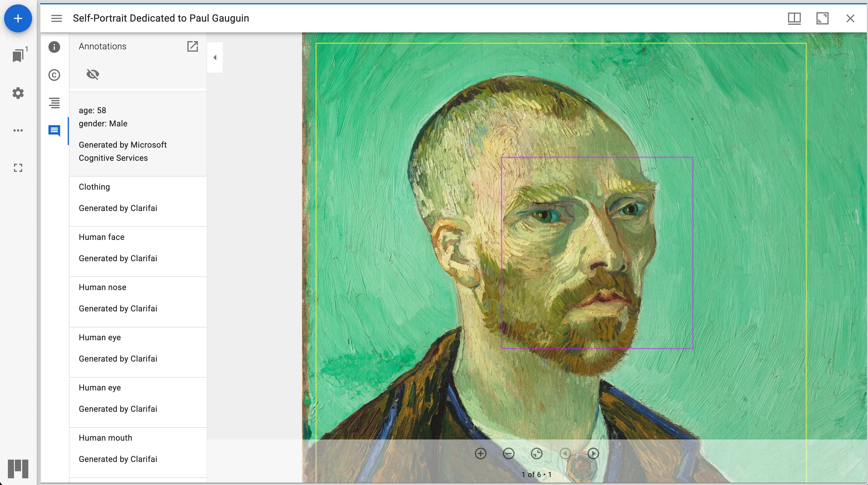Open the Information sidebar tab
The image size is (868, 485).
click(x=54, y=47)
